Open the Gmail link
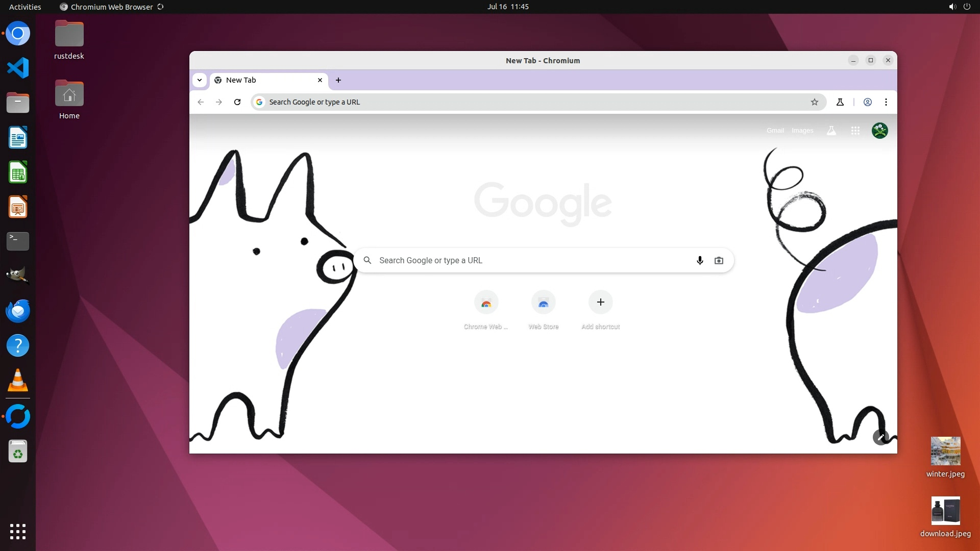This screenshot has height=551, width=980. click(775, 131)
